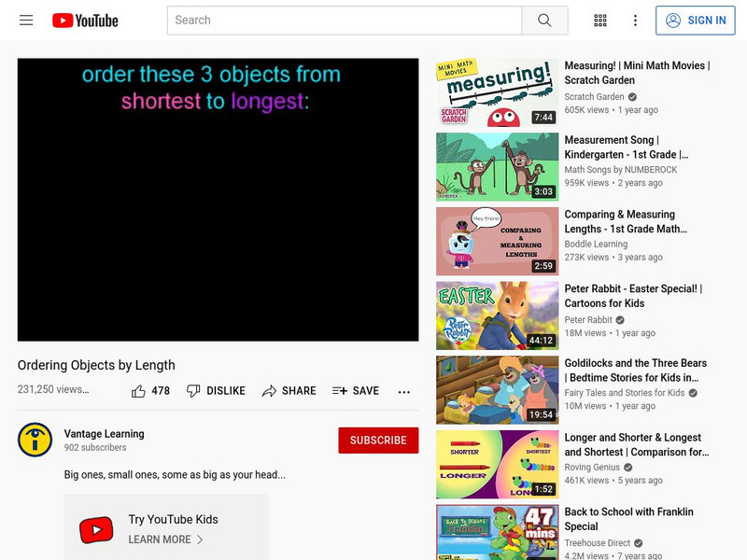The height and width of the screenshot is (560, 747).
Task: Visit Fairy Tales and Stories for Kids channel
Action: [625, 392]
